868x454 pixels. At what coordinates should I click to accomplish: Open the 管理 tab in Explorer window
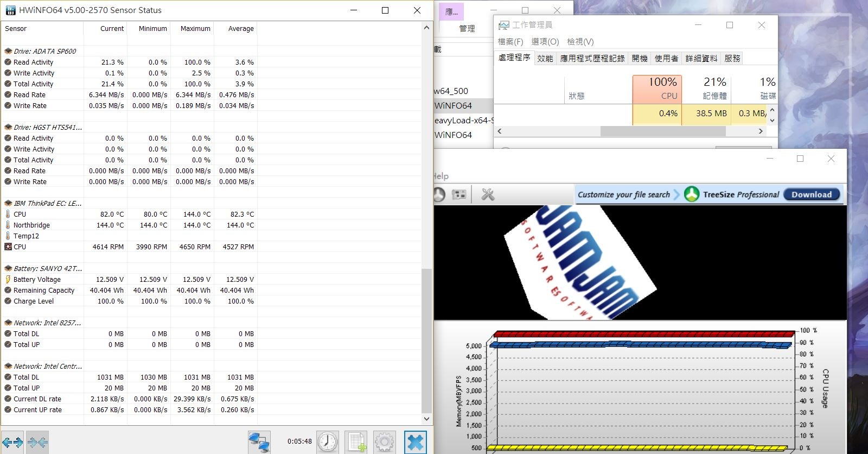[467, 29]
